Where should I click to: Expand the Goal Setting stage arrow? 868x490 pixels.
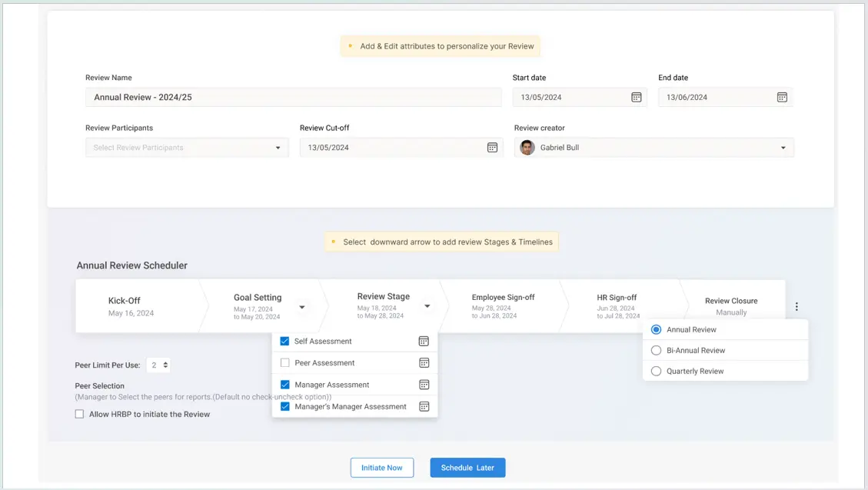[302, 307]
